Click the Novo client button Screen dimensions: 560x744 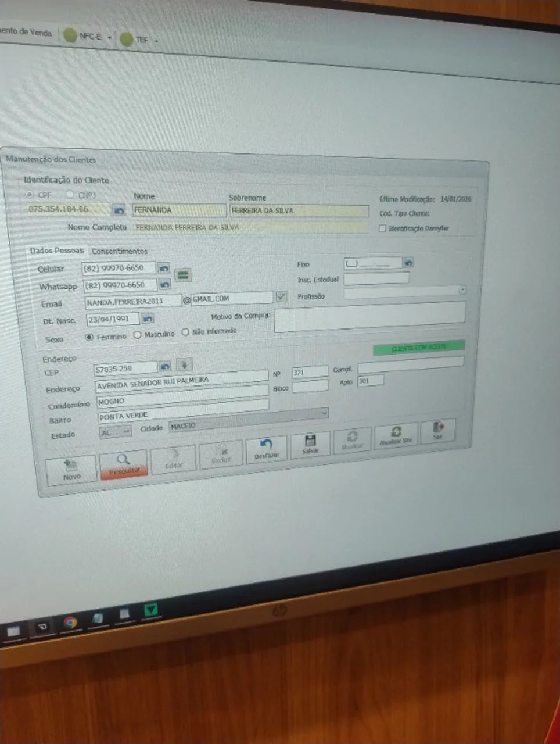click(x=71, y=470)
